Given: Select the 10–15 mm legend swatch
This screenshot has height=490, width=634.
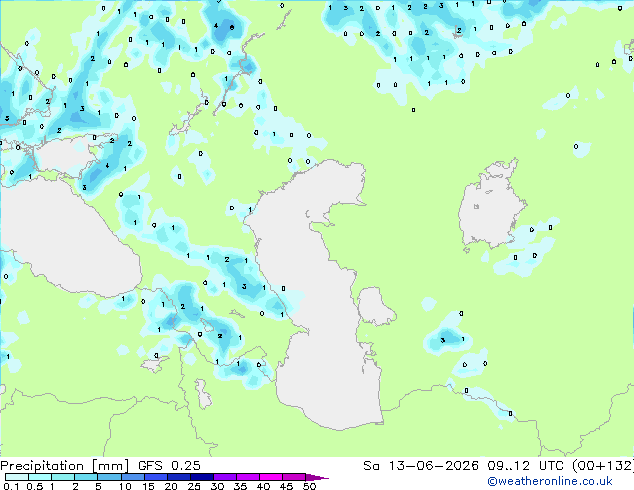Looking at the screenshot, I should click(x=132, y=477).
